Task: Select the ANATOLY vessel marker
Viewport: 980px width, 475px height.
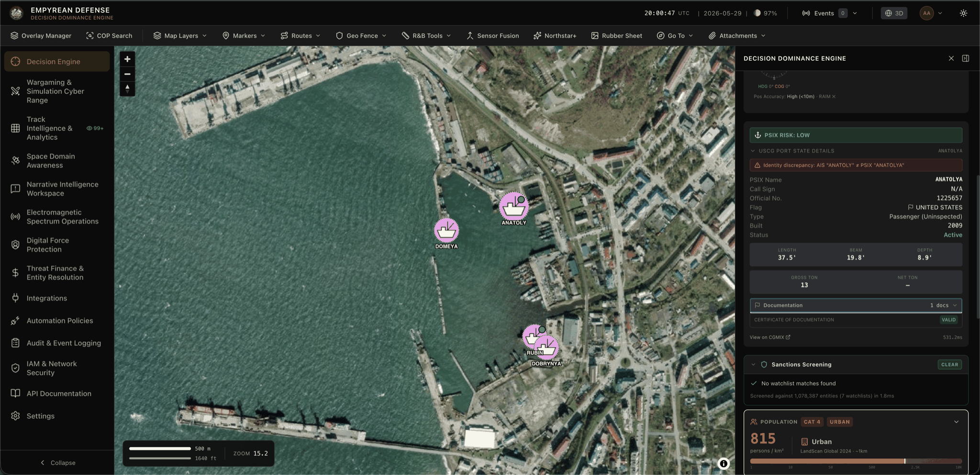Action: click(513, 207)
